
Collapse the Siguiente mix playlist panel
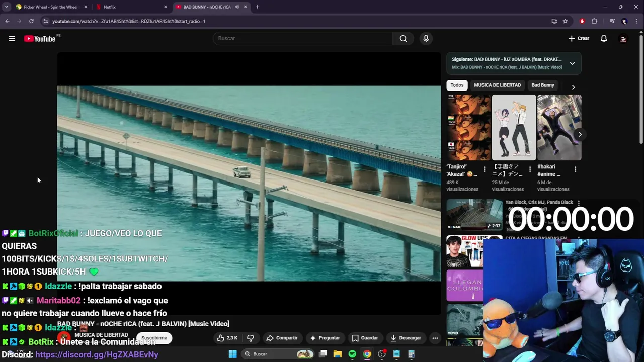coord(572,63)
